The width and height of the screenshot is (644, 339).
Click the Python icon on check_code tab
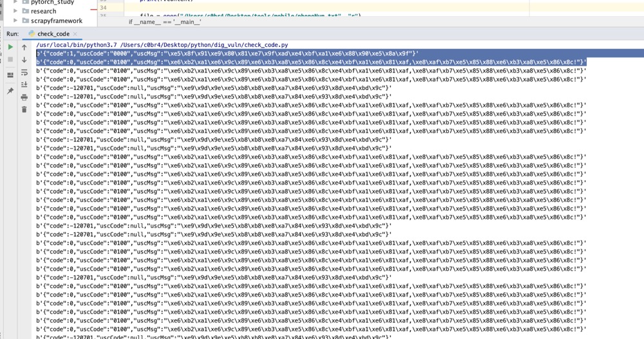coord(32,33)
